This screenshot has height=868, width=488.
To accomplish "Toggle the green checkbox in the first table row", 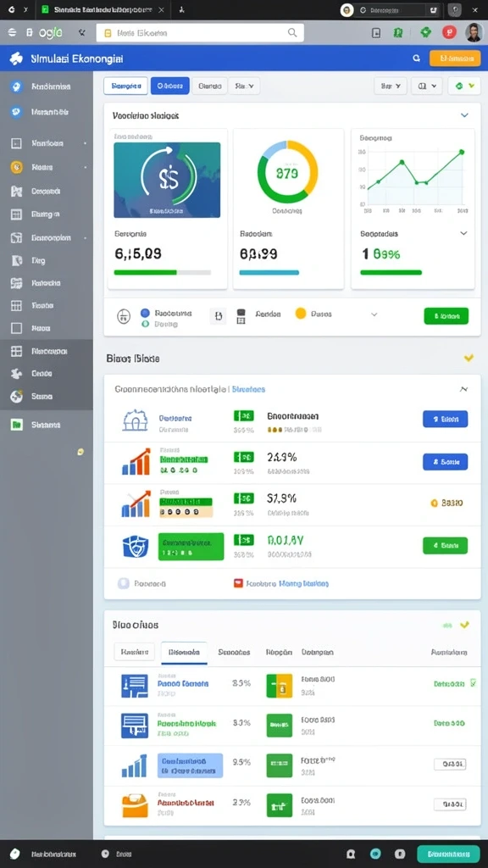I will tap(473, 683).
